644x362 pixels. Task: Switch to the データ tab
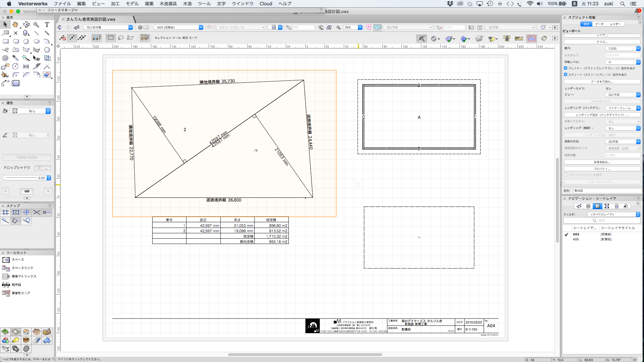599,24
